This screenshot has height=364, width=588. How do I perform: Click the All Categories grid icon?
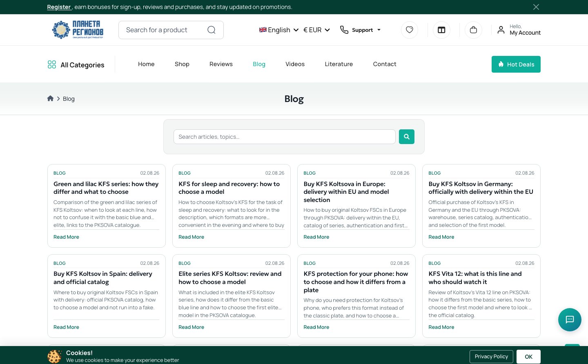click(52, 64)
